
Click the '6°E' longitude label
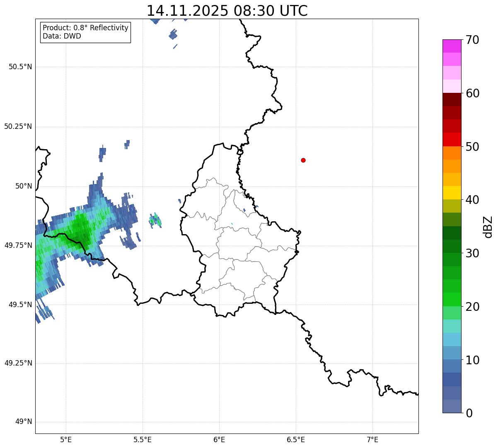pyautogui.click(x=219, y=439)
